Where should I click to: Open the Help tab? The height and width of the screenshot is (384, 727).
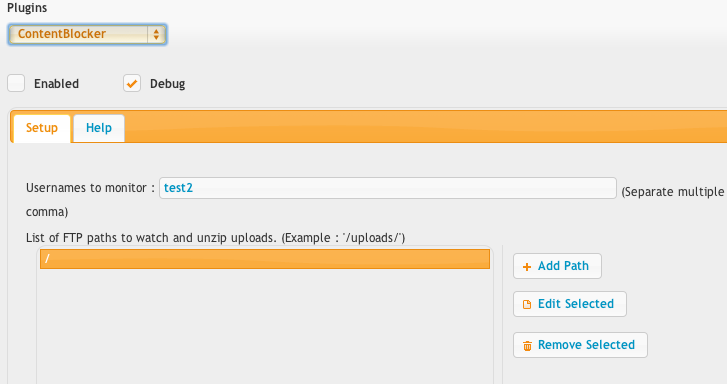99,128
